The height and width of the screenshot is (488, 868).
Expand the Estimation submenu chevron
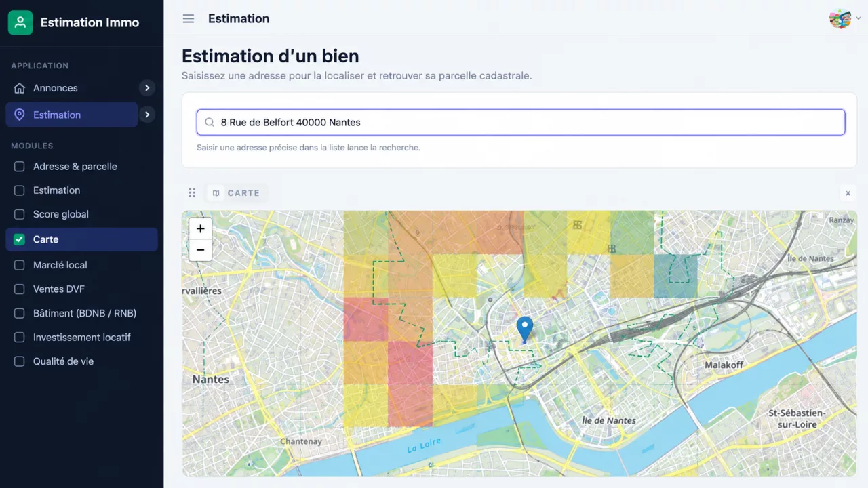(147, 115)
